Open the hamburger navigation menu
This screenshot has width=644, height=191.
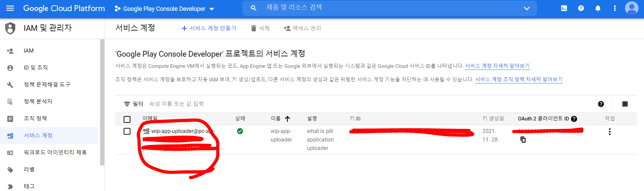click(x=10, y=8)
